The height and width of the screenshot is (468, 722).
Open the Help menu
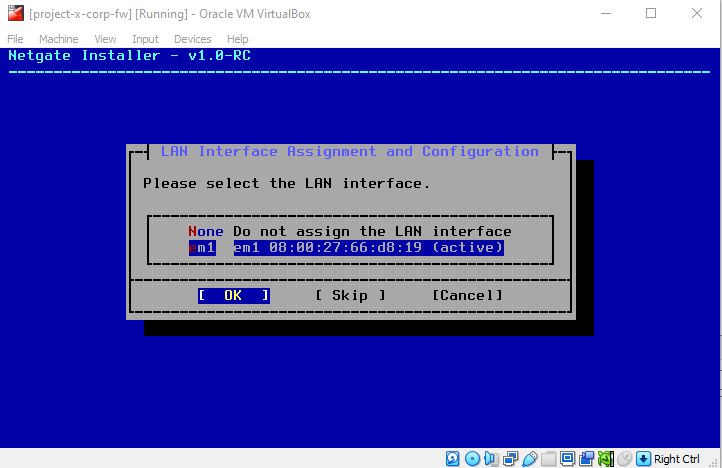tap(238, 39)
